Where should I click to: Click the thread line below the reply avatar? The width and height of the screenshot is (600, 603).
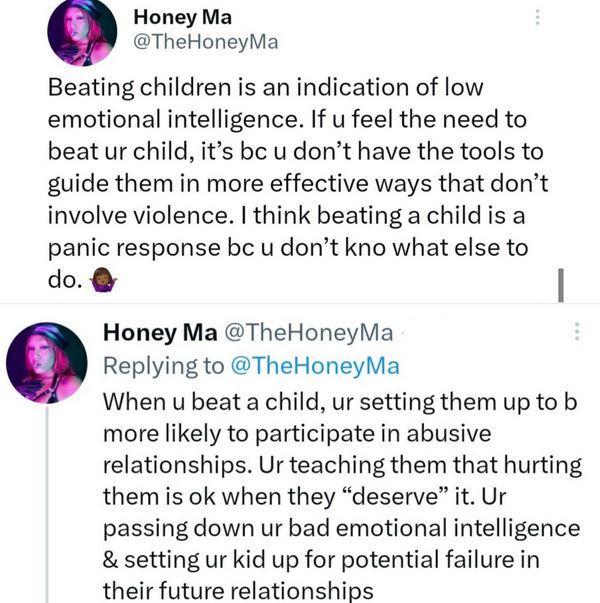click(46, 500)
